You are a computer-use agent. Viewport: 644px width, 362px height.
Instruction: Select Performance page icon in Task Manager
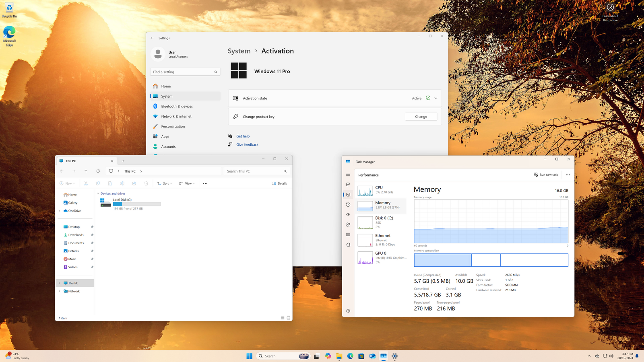point(348,195)
